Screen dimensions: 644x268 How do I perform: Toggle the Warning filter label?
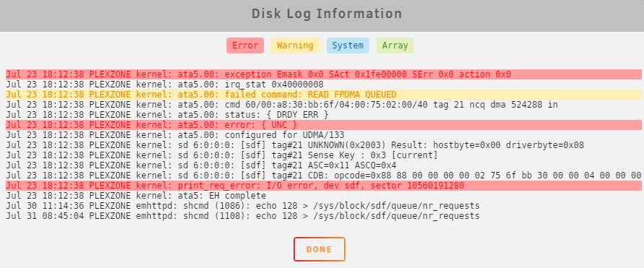[x=295, y=46]
